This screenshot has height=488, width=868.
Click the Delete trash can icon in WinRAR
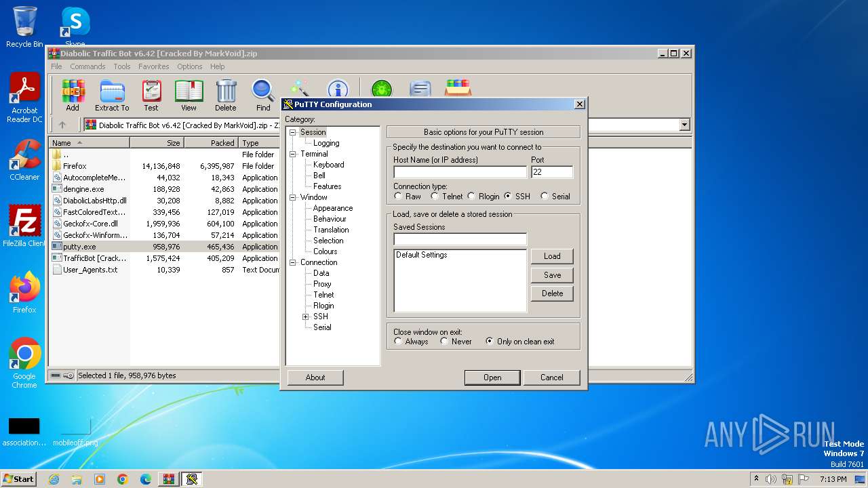coord(226,95)
